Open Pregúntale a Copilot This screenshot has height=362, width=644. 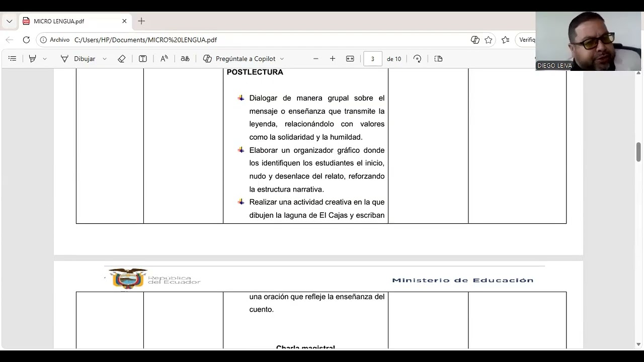(x=239, y=59)
